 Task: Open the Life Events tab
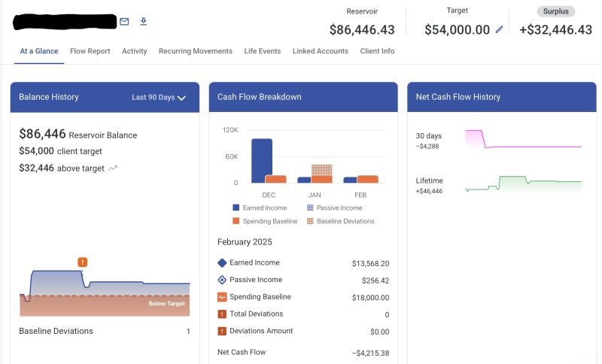(x=262, y=51)
